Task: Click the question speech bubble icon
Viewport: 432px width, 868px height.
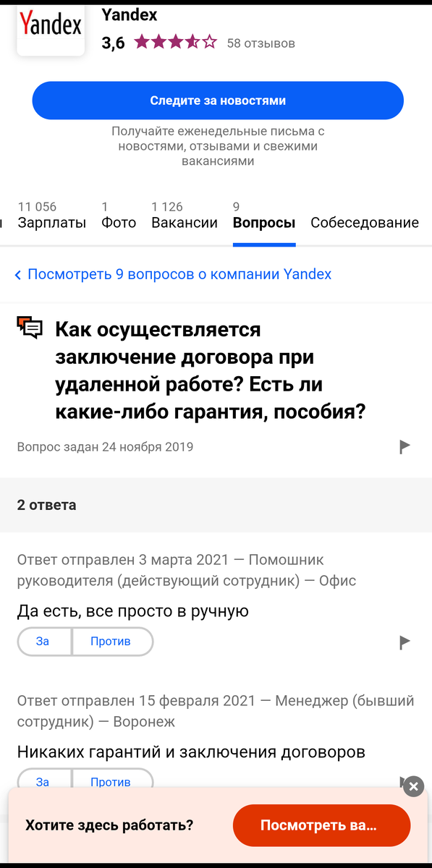Action: pos(30,328)
